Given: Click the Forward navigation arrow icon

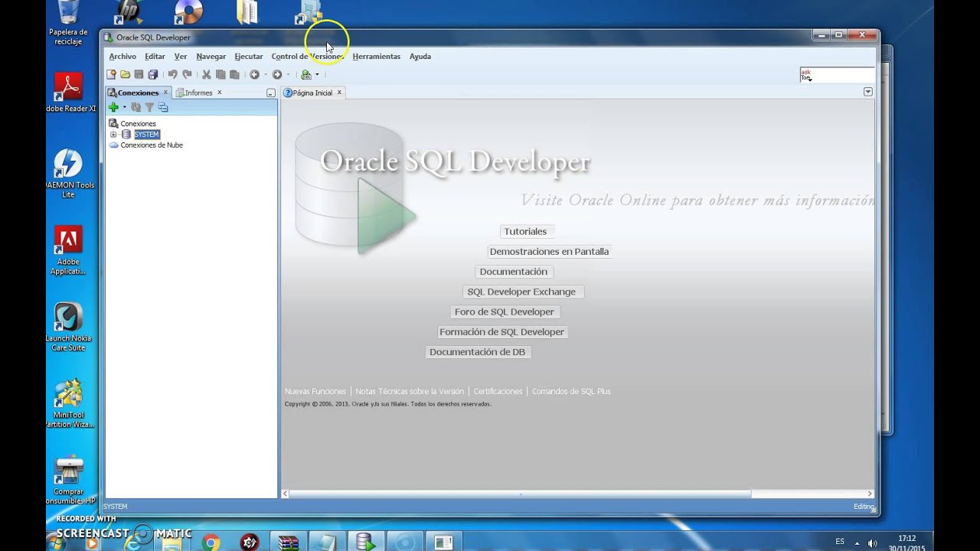Looking at the screenshot, I should [x=277, y=74].
